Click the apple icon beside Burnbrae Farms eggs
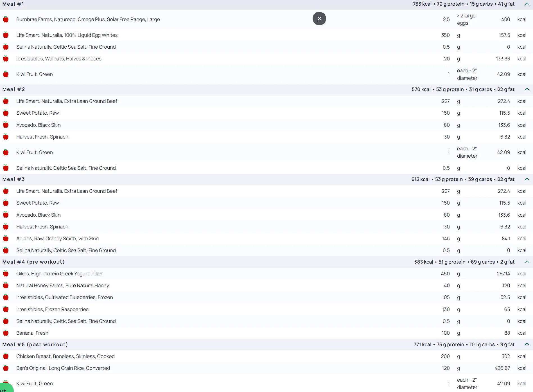 click(x=6, y=19)
